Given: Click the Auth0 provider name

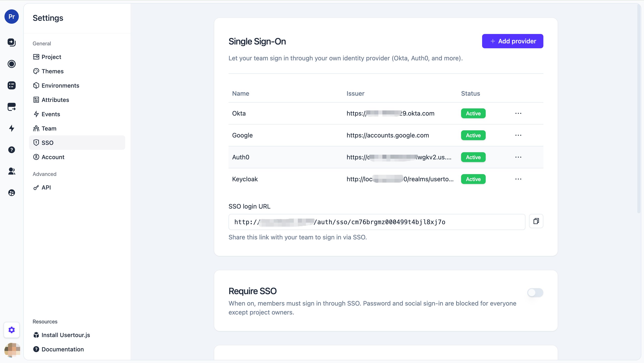Looking at the screenshot, I should (x=241, y=157).
